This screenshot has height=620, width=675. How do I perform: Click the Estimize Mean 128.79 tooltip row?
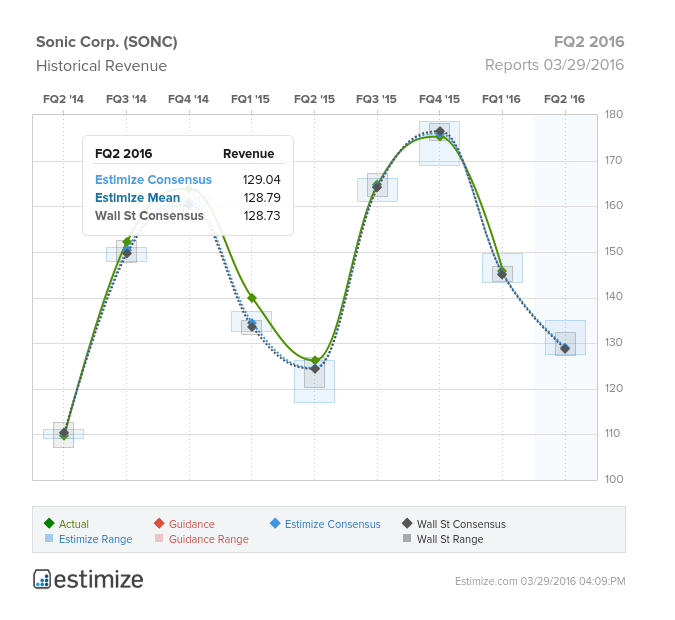coord(188,198)
